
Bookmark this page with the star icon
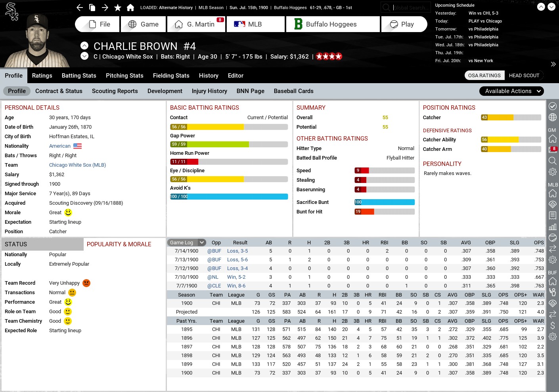118,8
